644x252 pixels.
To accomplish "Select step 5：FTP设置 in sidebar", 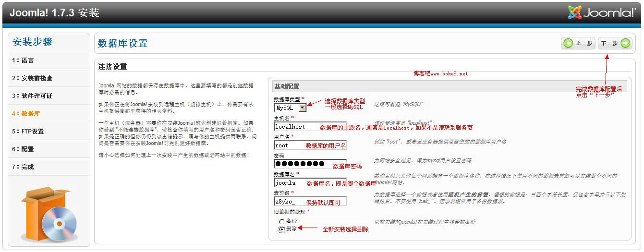I will click(49, 131).
